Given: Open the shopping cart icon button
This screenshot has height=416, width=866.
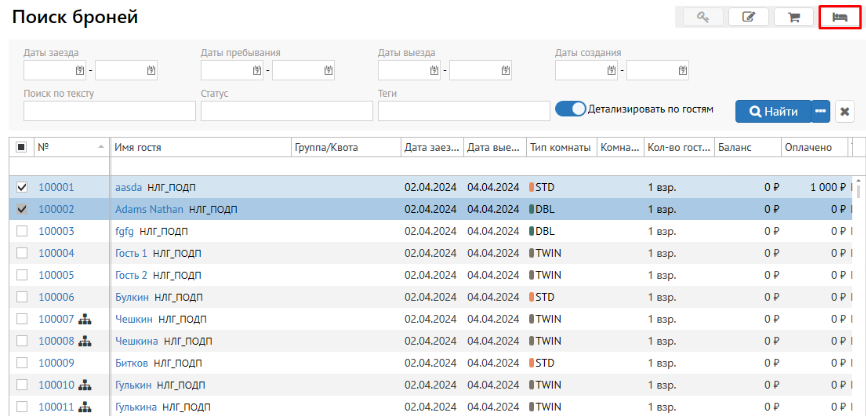Looking at the screenshot, I should (x=794, y=17).
